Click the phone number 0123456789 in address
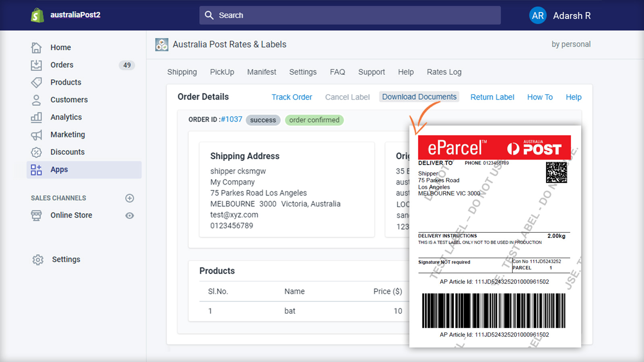The height and width of the screenshot is (362, 644). click(x=232, y=226)
